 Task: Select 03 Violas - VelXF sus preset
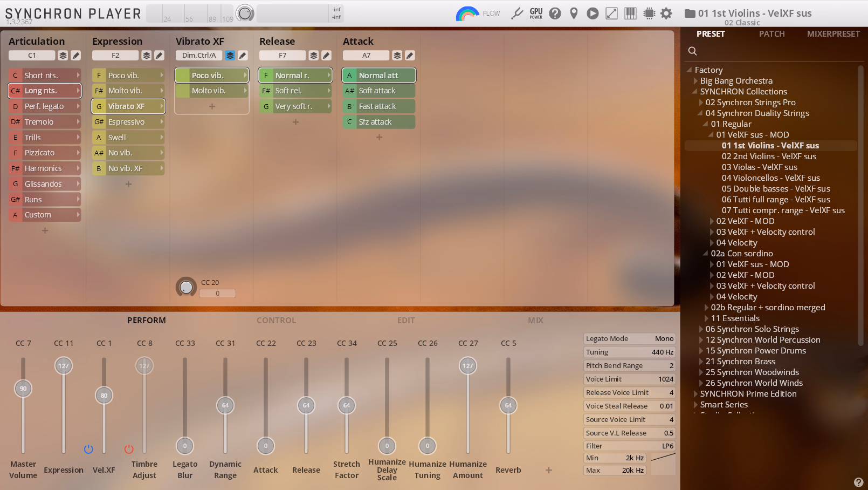tap(759, 167)
